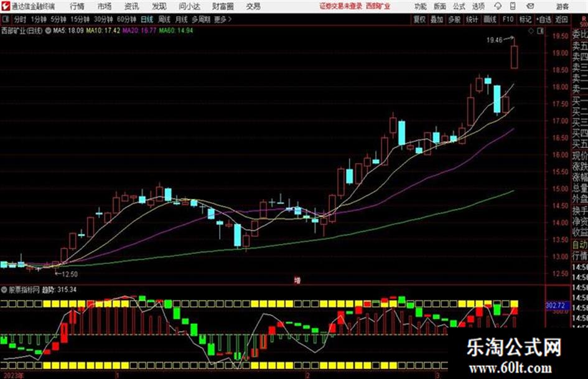Select the 周线 weekly chart tab
The image size is (588, 379).
(x=164, y=19)
